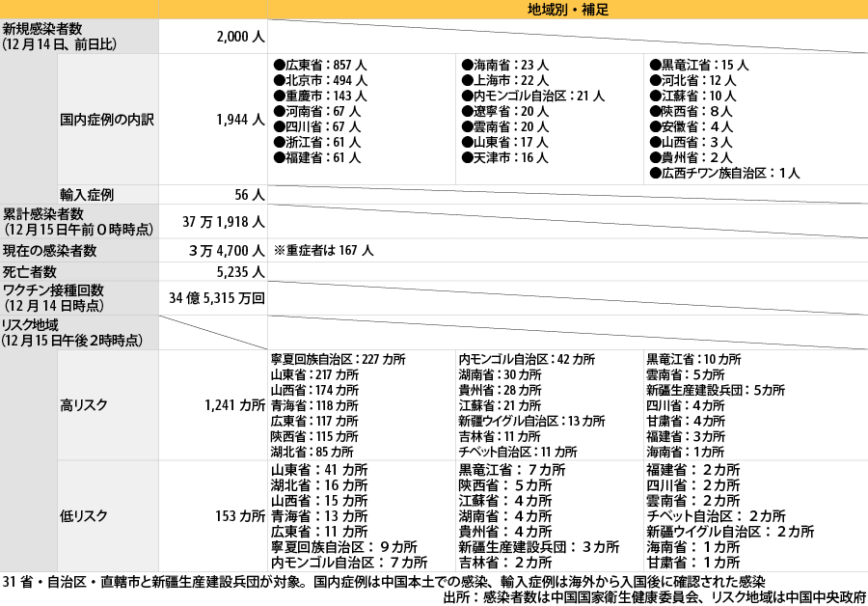Select the '安徽省:4人' entry
This screenshot has height=606, width=868.
point(691,127)
